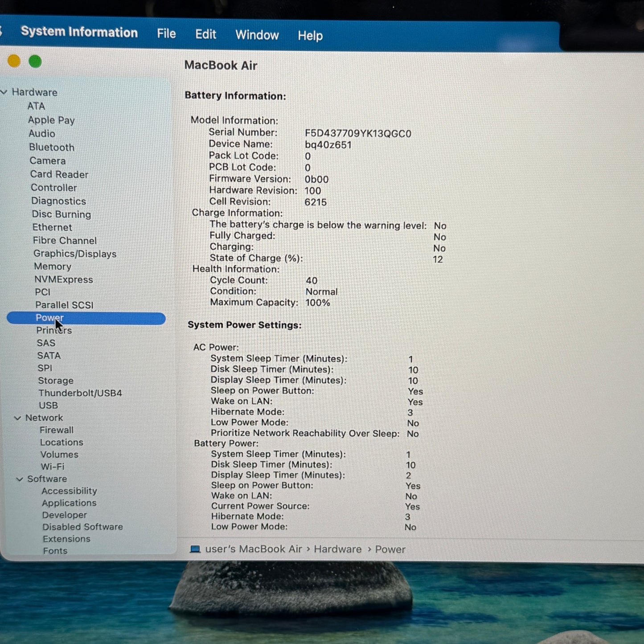Screen dimensions: 644x644
Task: Click the cycle count value 40
Action: 312,281
